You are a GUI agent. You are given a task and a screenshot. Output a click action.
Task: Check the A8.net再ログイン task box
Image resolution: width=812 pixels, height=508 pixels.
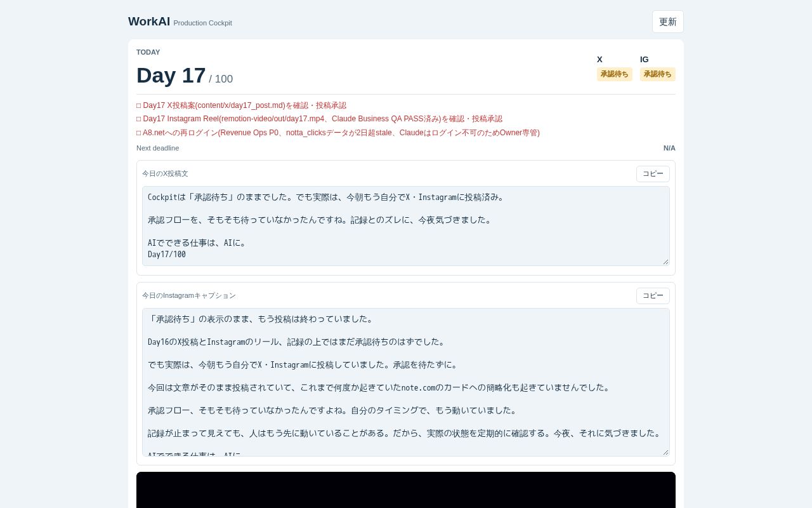139,133
